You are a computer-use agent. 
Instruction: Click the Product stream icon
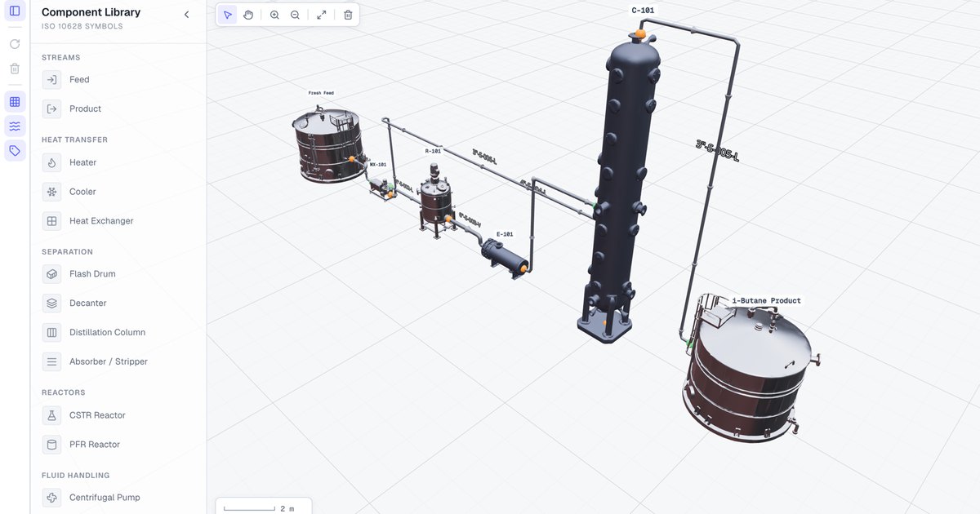coord(51,109)
